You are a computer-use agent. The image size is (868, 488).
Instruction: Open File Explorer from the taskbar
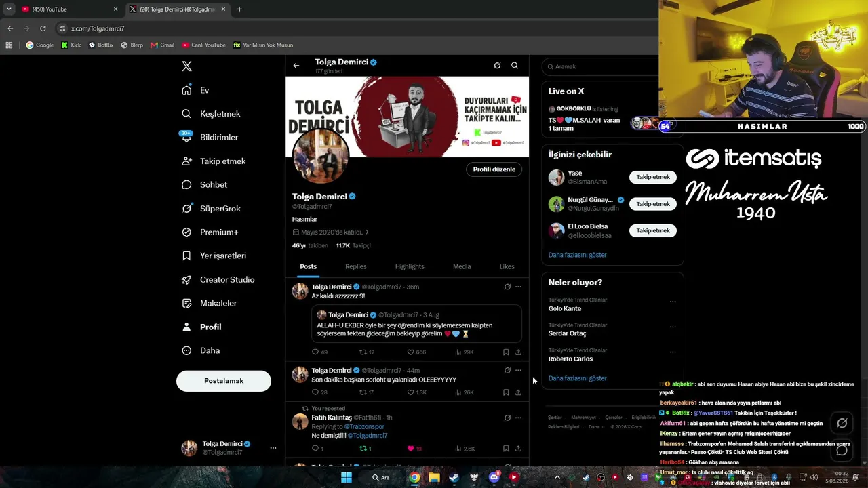[434, 477]
